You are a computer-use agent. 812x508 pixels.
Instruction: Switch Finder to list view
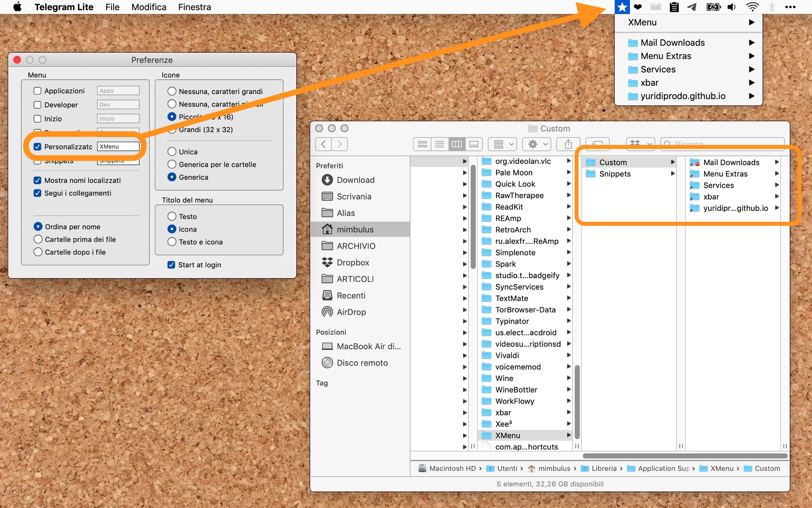pyautogui.click(x=439, y=144)
